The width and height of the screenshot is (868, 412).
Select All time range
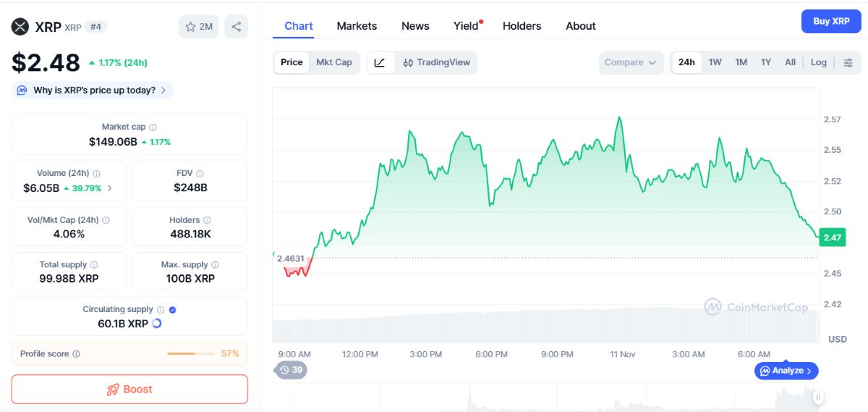coord(790,62)
